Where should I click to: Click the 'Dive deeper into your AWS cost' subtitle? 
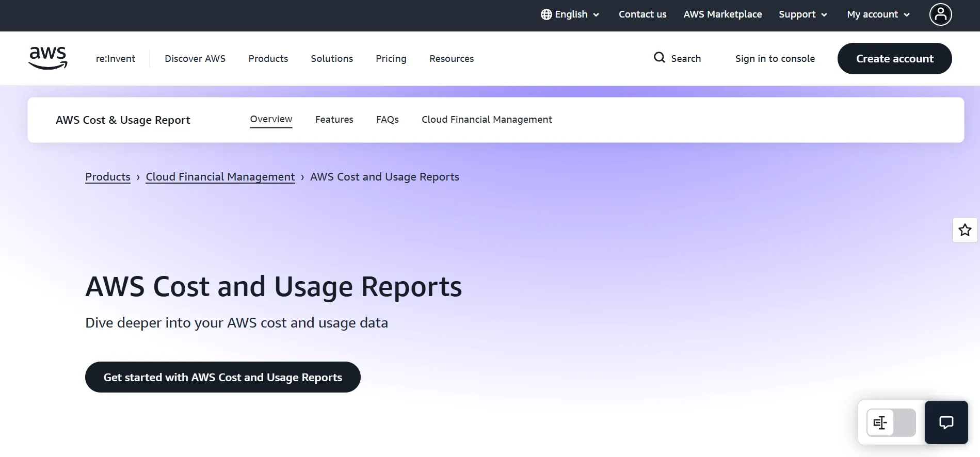click(236, 323)
